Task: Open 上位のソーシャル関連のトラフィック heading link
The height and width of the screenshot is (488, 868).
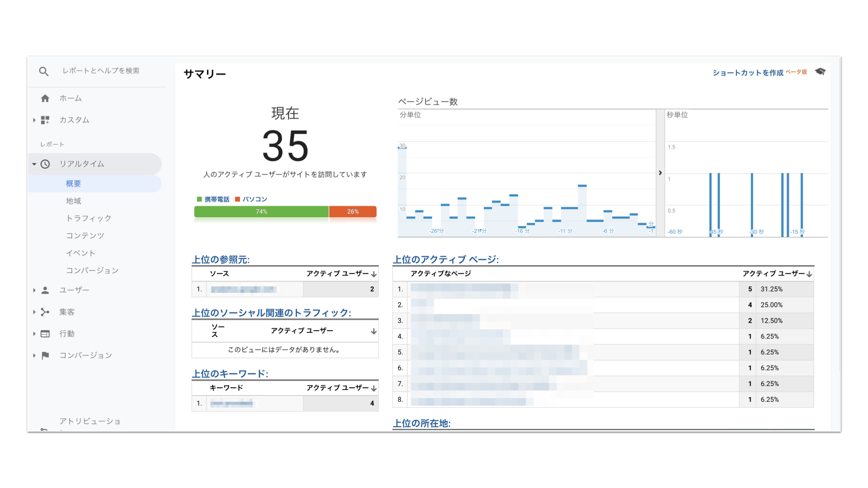Action: (271, 313)
